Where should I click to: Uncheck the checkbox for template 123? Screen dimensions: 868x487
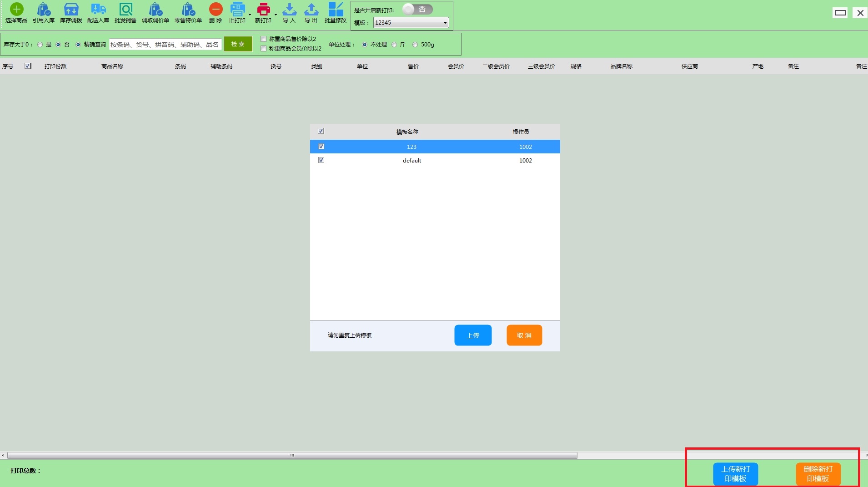point(321,147)
